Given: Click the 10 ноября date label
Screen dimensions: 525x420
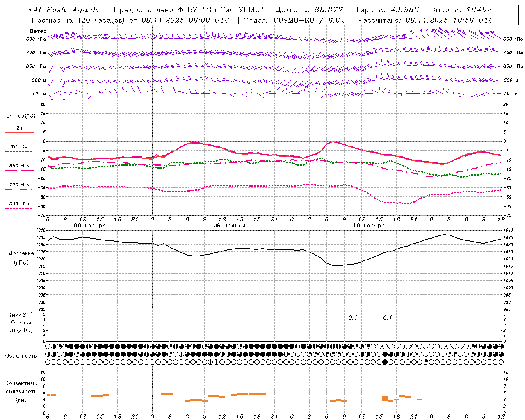Looking at the screenshot, I should pos(369,226).
